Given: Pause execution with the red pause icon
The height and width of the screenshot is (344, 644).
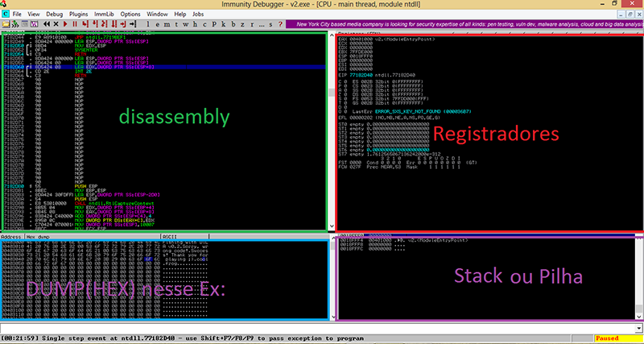Looking at the screenshot, I should tap(75, 24).
